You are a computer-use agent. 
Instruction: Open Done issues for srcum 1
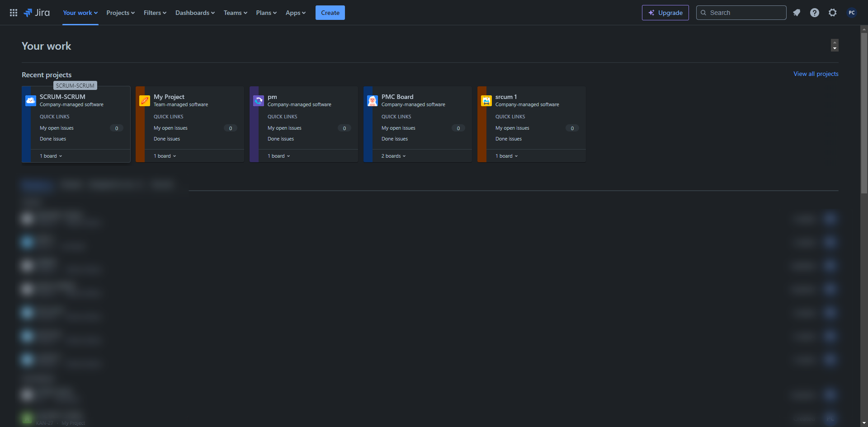[x=509, y=139]
